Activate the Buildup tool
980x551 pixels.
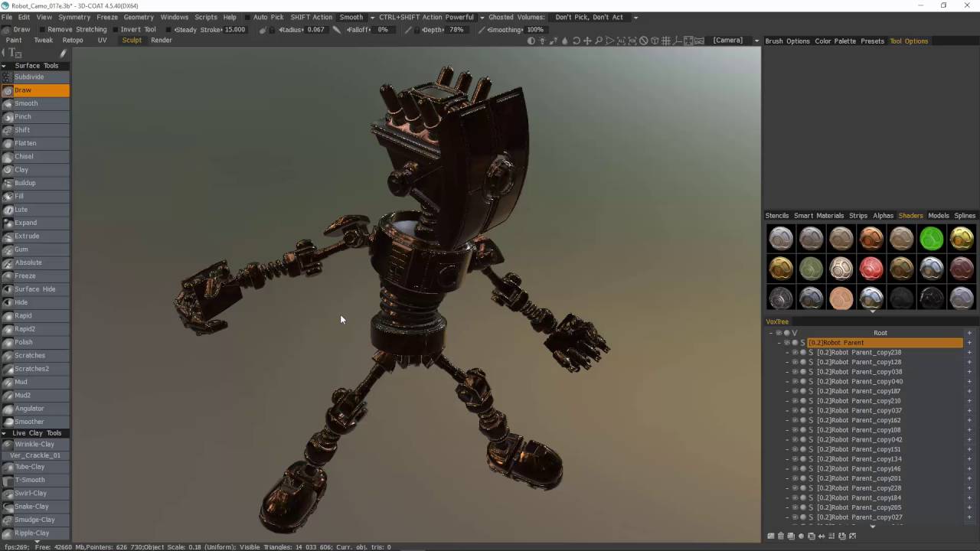35,183
